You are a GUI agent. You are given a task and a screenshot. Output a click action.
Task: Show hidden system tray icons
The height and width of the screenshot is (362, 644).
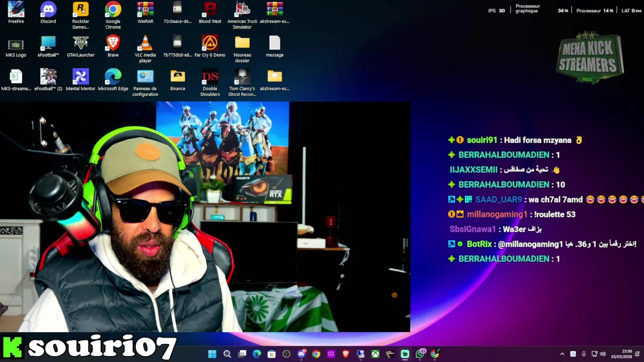(562, 354)
